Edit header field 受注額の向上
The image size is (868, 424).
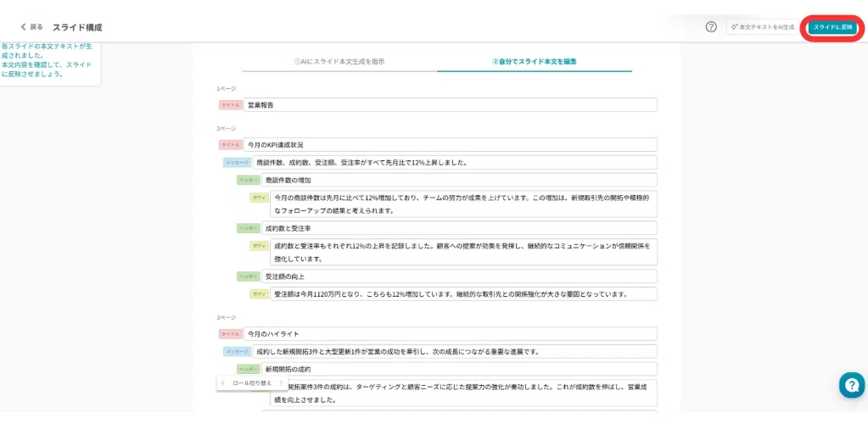tap(459, 276)
